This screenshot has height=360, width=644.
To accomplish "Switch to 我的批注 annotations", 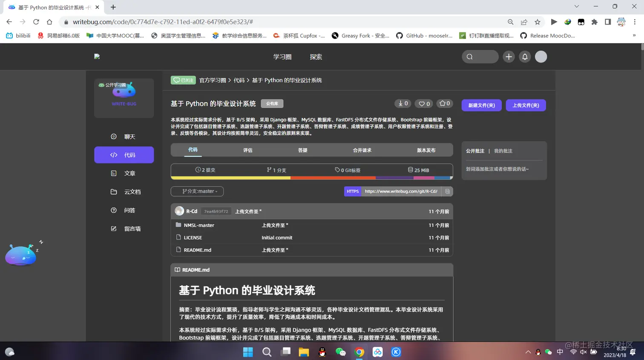I will click(503, 151).
